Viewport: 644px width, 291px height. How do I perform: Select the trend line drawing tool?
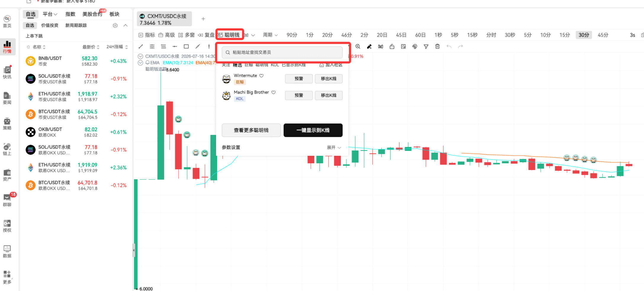pyautogui.click(x=141, y=46)
